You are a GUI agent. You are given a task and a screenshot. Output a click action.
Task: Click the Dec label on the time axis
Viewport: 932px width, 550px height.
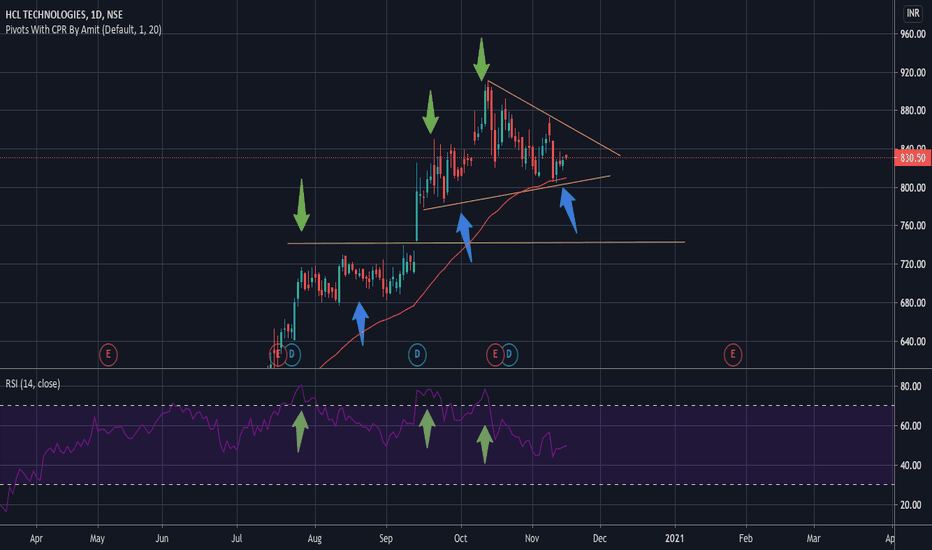pos(600,539)
